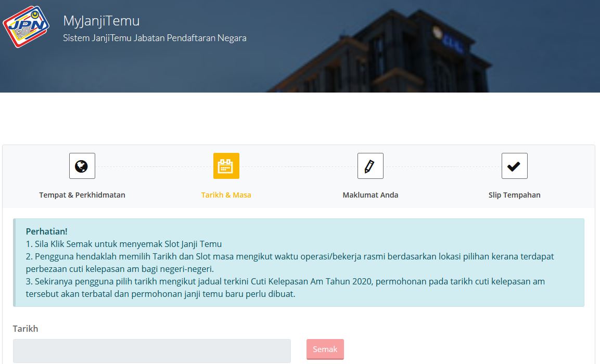
Task: Open the Tempat & Perkhidmatan step label
Action: 82,195
